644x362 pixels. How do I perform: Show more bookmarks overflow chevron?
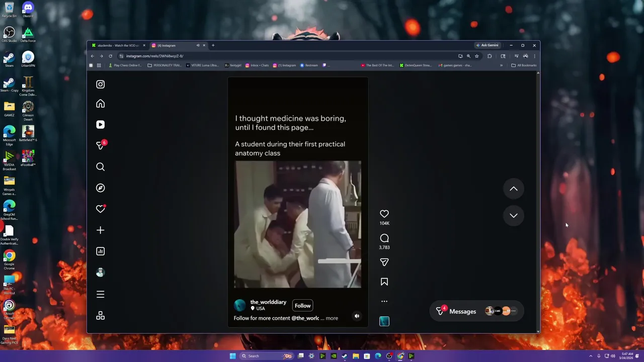click(501, 65)
